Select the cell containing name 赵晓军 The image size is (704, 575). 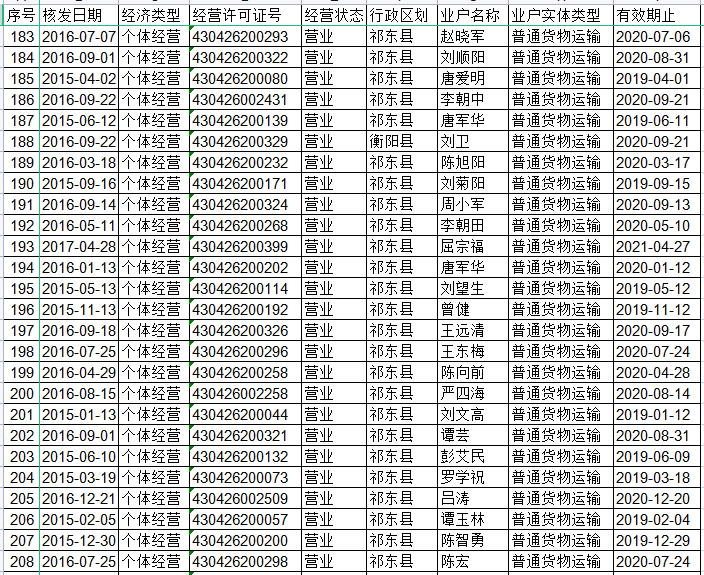point(462,36)
